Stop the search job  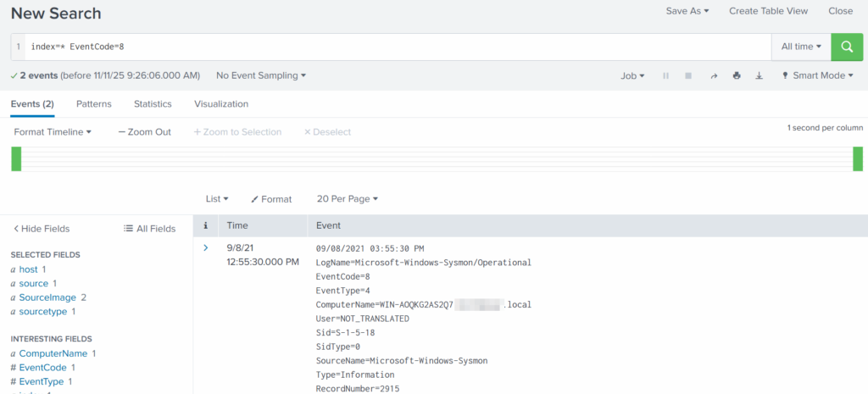click(x=688, y=75)
